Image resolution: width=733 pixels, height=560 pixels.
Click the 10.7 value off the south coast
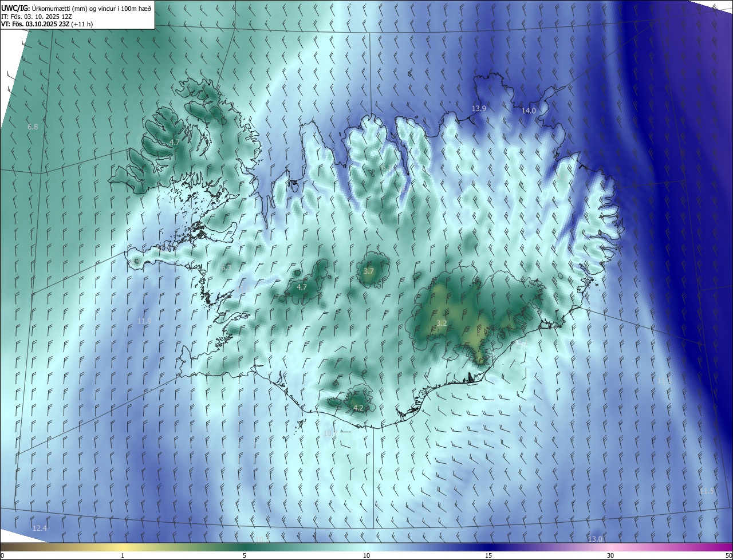(x=330, y=433)
